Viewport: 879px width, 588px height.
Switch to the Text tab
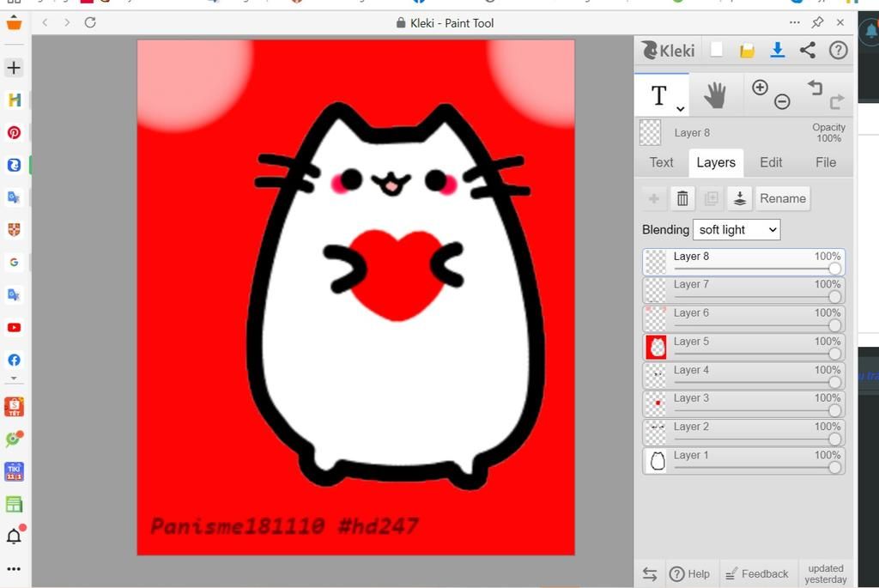[662, 162]
